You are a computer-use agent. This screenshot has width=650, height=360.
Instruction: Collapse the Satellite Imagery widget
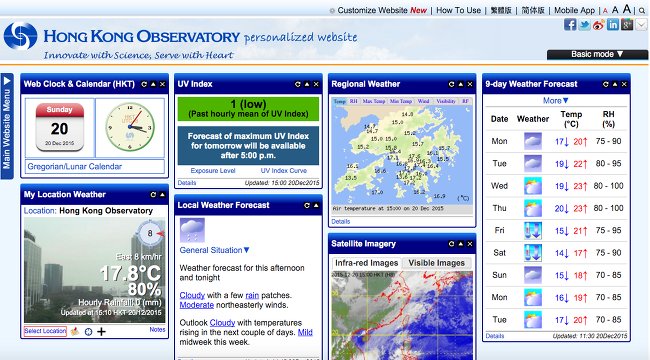(461, 244)
